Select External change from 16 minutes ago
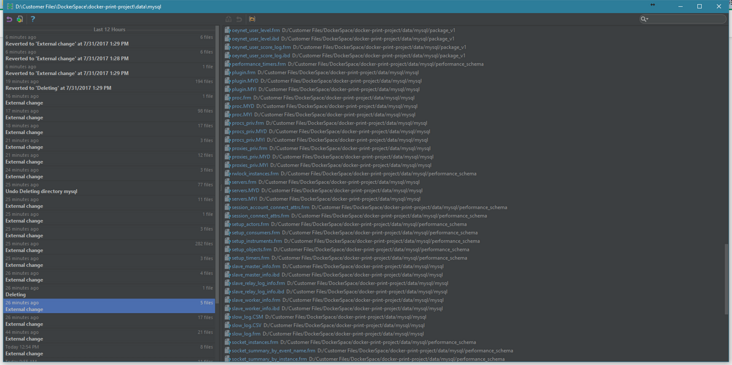The width and height of the screenshot is (732, 365). 109,100
